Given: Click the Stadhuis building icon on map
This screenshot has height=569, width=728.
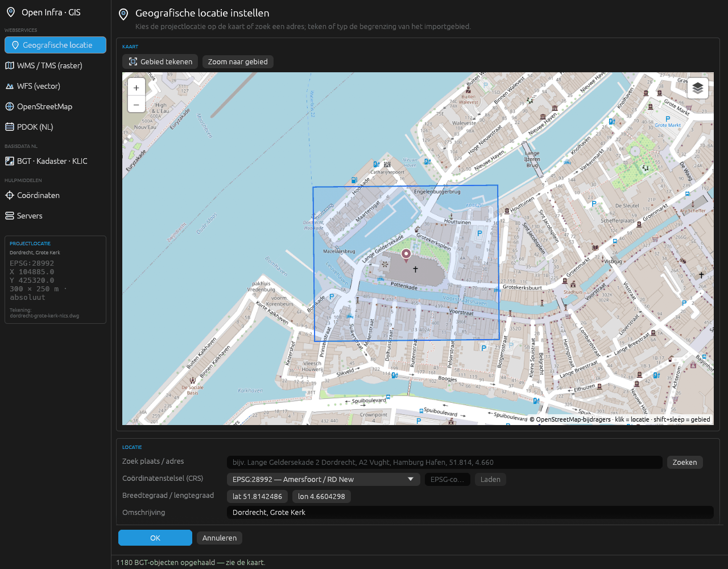Looking at the screenshot, I should coord(573,284).
